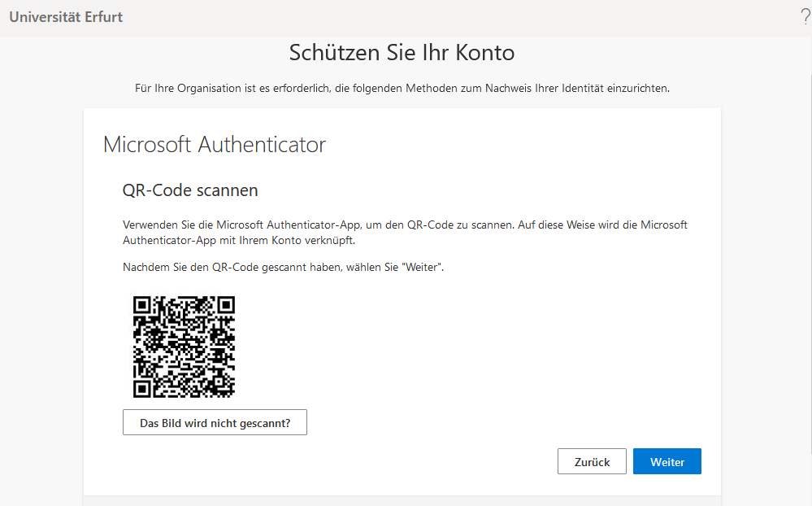
Task: Click the "Für Ihre Organisation" requirement text
Action: pyautogui.click(x=402, y=89)
